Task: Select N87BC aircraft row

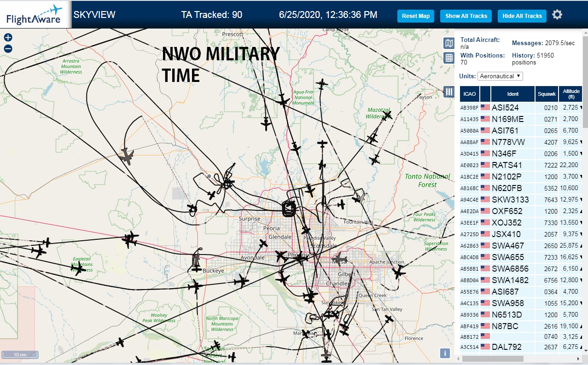Action: (x=521, y=326)
